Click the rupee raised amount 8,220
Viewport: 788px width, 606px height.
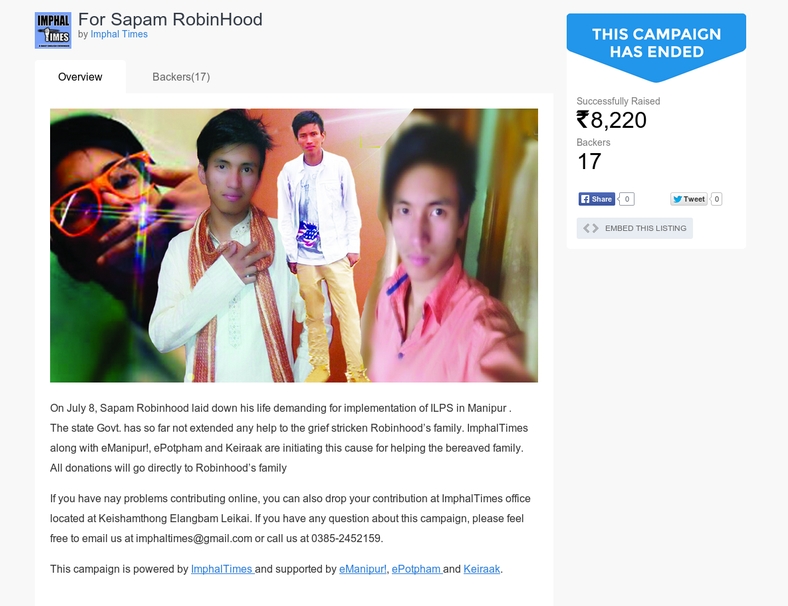pos(612,120)
